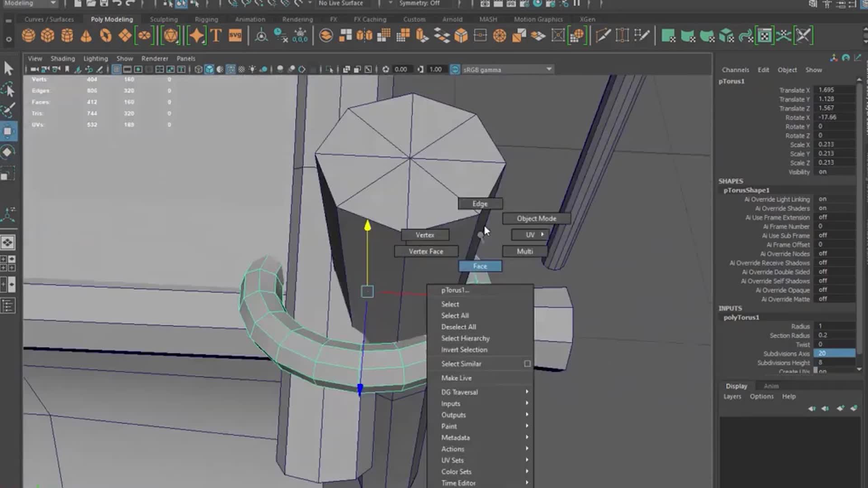Viewport: 868px width, 488px height.
Task: Create a polygon sphere from shelf
Action: pos(28,36)
